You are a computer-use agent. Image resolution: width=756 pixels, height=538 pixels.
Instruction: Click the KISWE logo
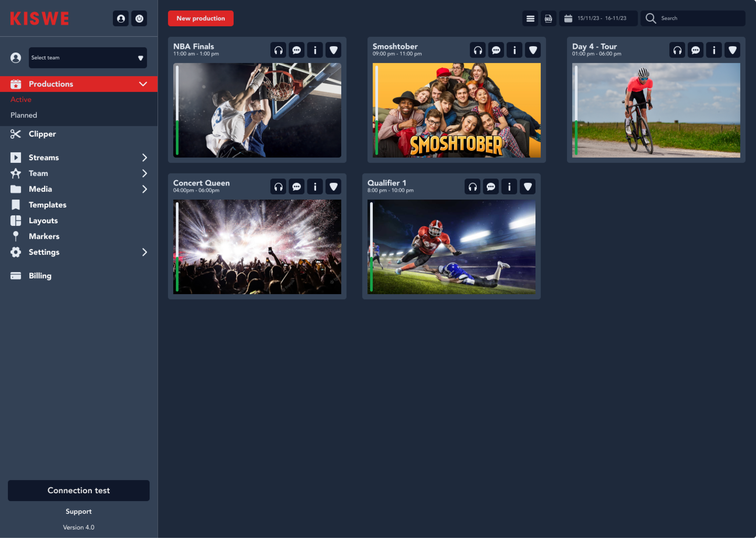39,18
